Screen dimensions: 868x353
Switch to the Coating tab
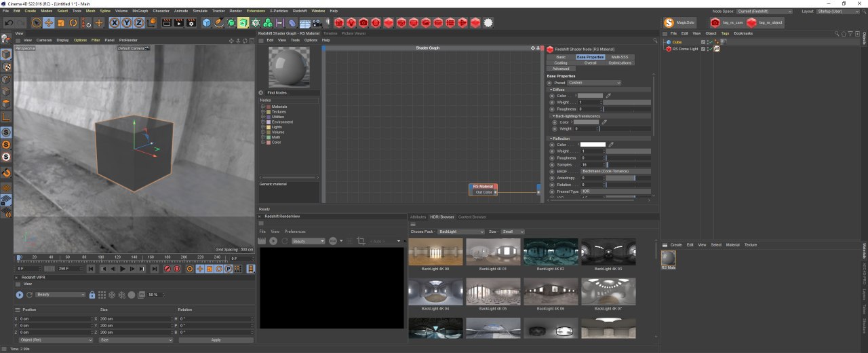[561, 62]
